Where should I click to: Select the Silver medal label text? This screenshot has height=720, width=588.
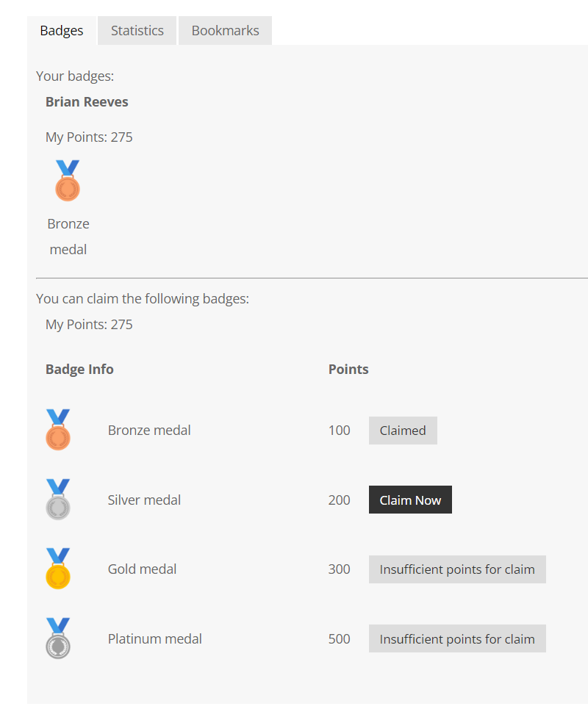coord(144,500)
